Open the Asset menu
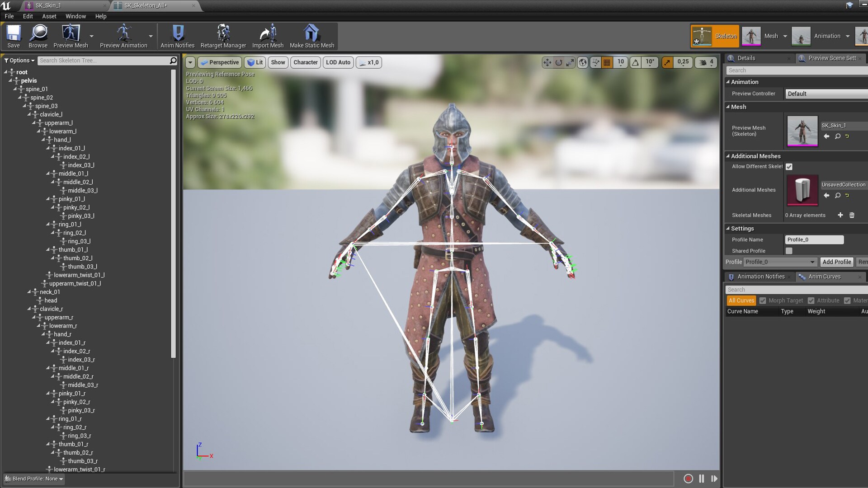This screenshot has width=868, height=488. (49, 16)
